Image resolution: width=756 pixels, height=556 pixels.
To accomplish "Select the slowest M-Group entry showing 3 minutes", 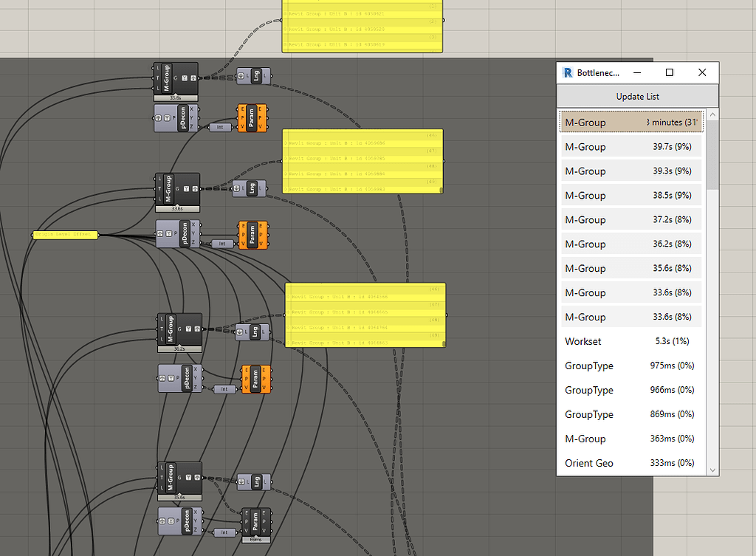I will (631, 122).
